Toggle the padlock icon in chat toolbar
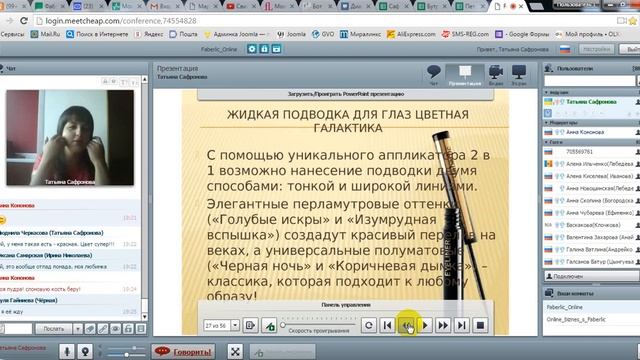This screenshot has width=640, height=360. coord(128,329)
